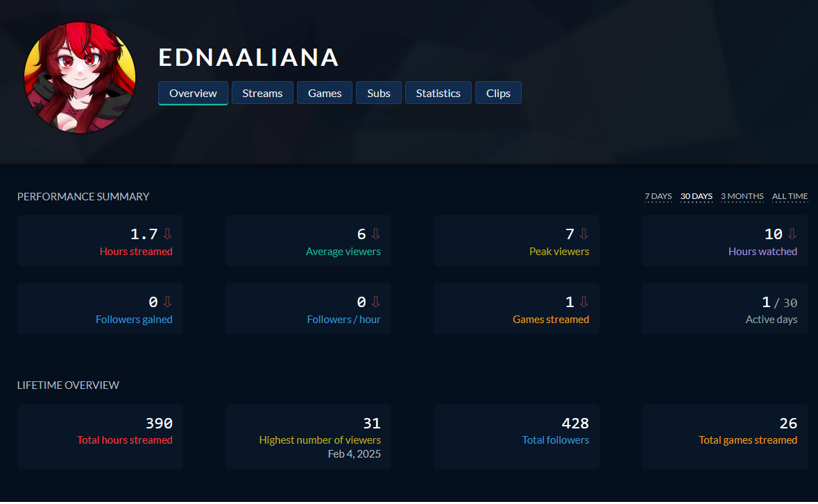The width and height of the screenshot is (818, 504).
Task: Click the Hours watched label
Action: pyautogui.click(x=762, y=251)
